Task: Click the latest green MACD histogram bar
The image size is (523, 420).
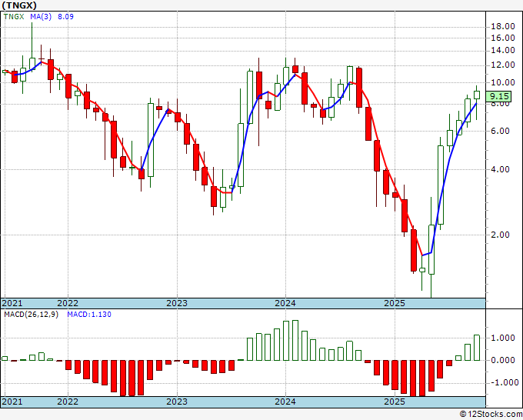Action: 477,348
